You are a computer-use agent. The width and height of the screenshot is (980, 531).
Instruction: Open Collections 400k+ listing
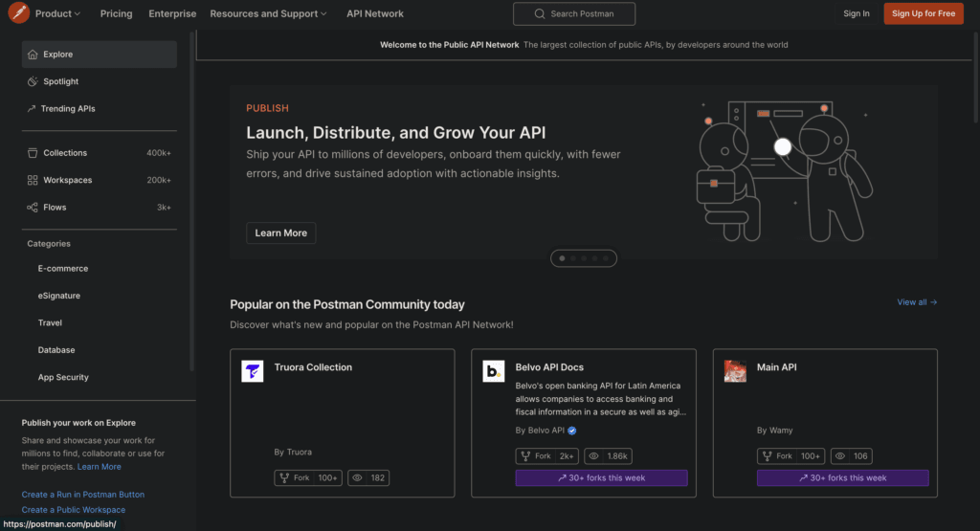click(x=100, y=152)
